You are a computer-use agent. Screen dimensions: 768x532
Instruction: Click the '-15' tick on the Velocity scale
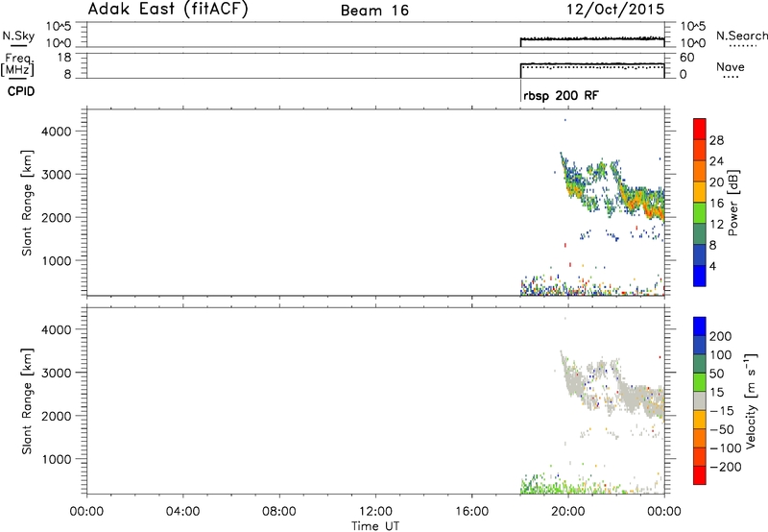721,410
